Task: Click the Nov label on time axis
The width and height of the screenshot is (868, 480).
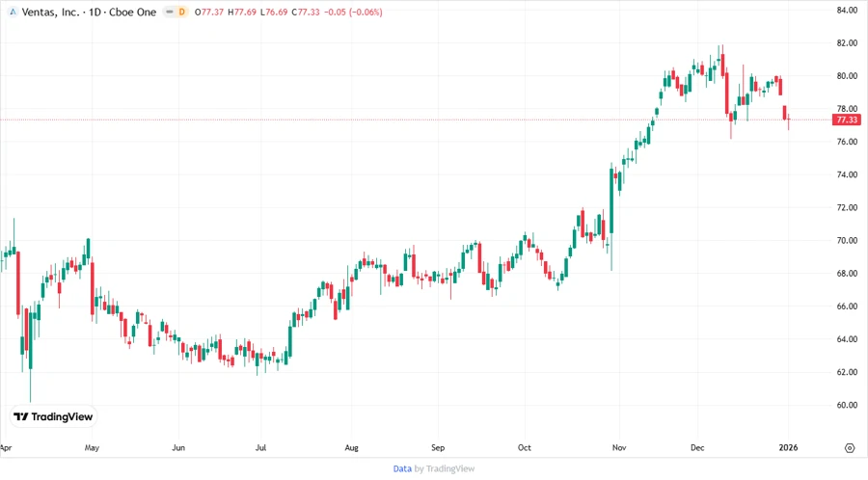Action: click(x=619, y=448)
